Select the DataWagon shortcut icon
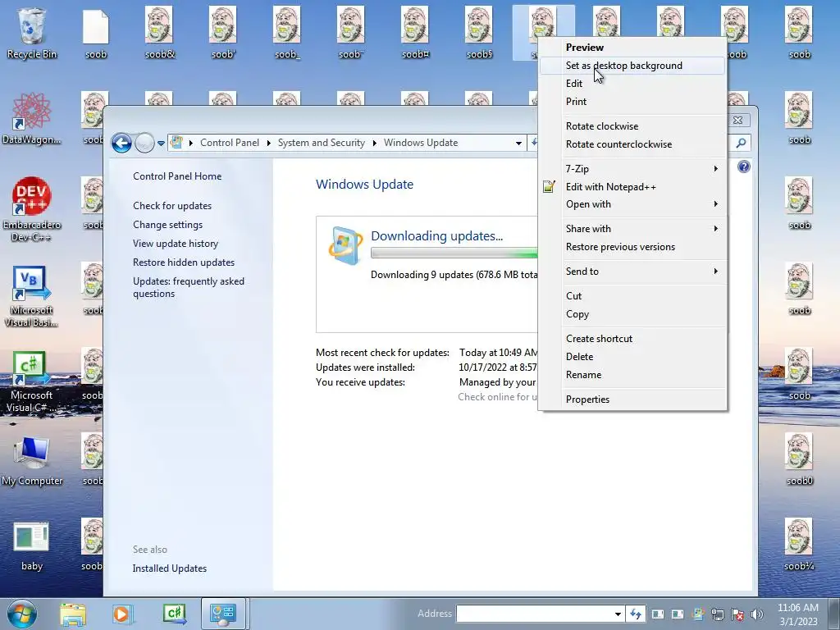Image resolution: width=840 pixels, height=630 pixels. point(32,118)
